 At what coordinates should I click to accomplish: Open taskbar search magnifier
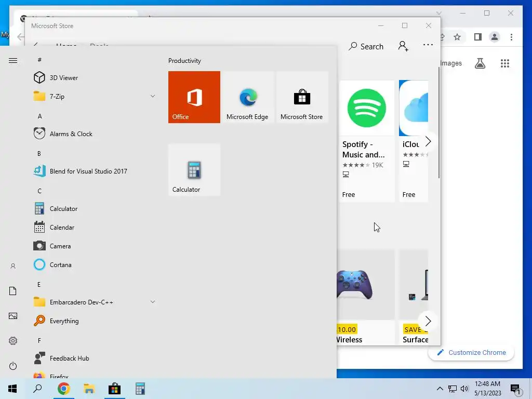[x=37, y=389]
